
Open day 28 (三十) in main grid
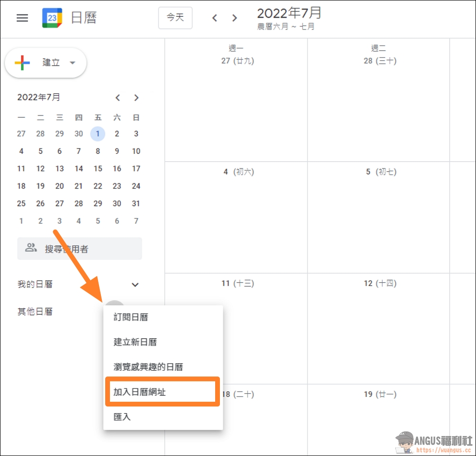[380, 61]
